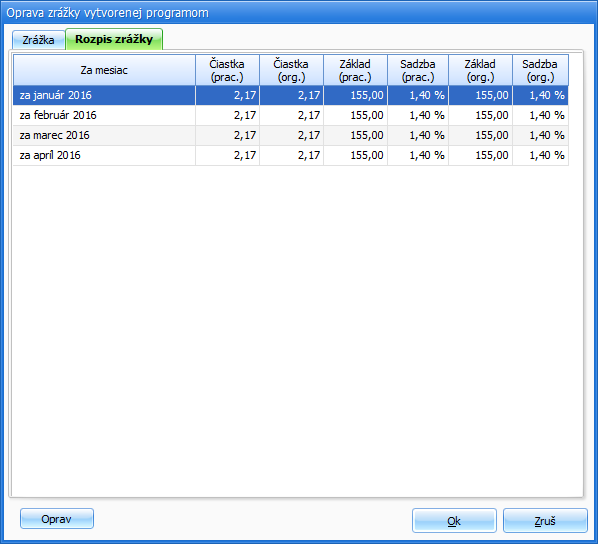Click the Základ (org.) column header
Image resolution: width=598 pixels, height=544 pixels.
[x=481, y=70]
